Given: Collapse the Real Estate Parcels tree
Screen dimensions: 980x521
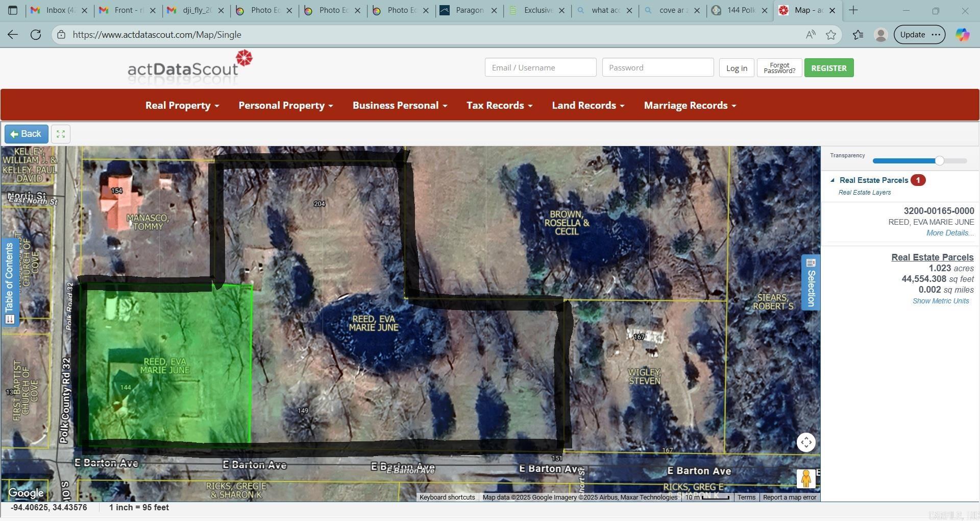Looking at the screenshot, I should (832, 180).
